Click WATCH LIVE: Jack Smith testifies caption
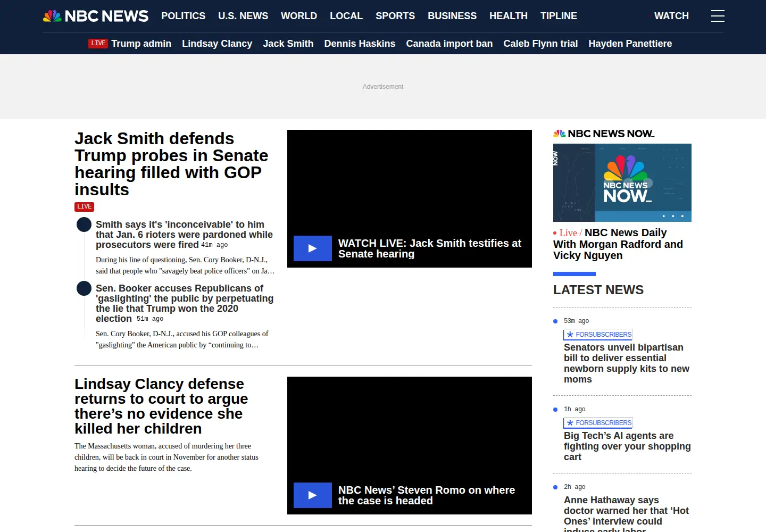 (430, 248)
